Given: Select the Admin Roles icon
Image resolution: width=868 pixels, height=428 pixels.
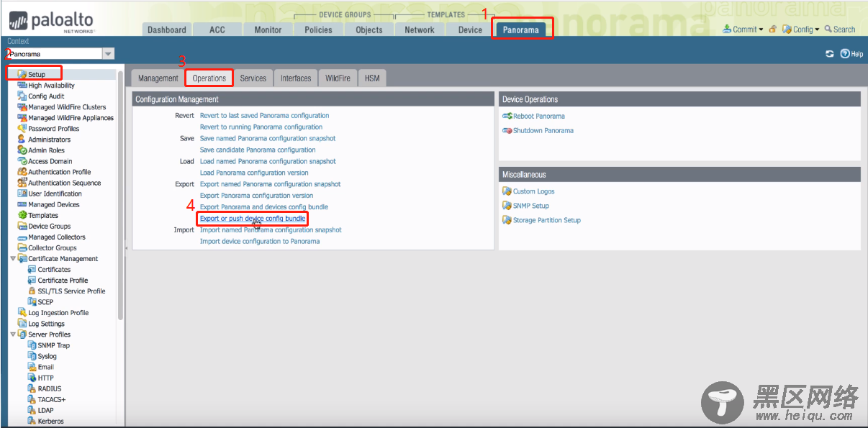Looking at the screenshot, I should point(22,150).
